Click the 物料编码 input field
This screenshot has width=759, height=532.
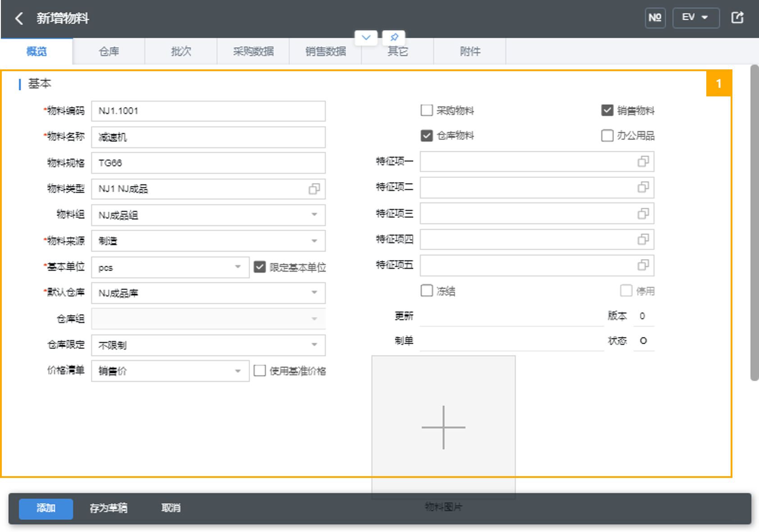(208, 111)
